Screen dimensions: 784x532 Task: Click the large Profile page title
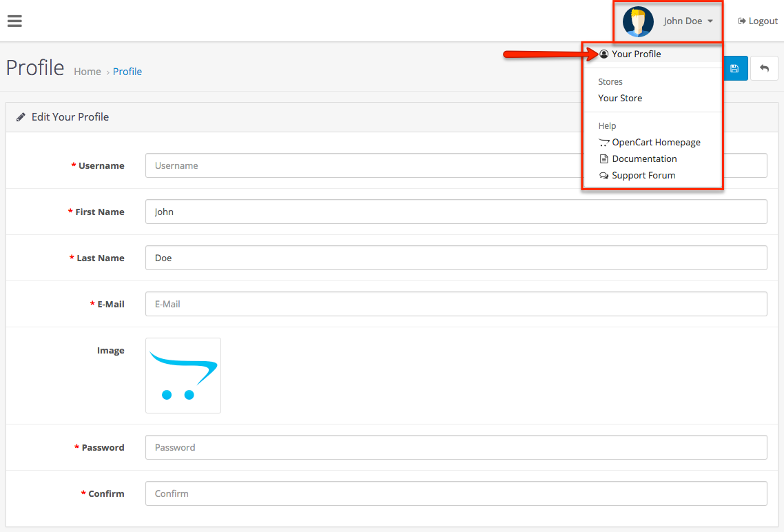point(35,68)
